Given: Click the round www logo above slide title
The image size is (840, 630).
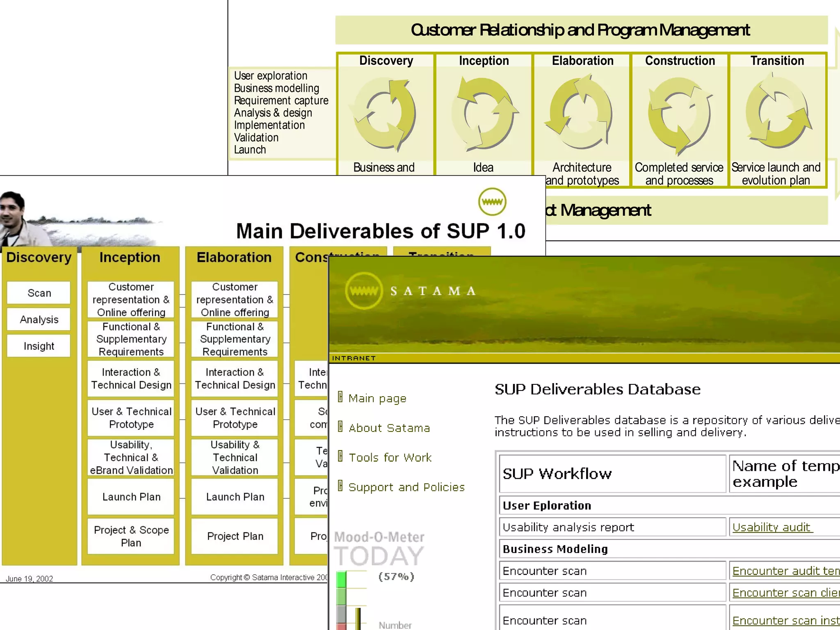Looking at the screenshot, I should pos(492,201).
